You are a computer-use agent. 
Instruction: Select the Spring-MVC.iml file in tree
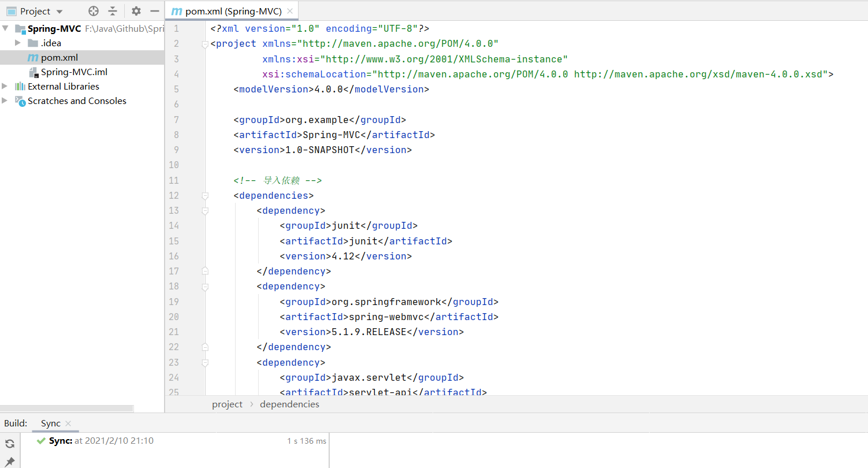pyautogui.click(x=74, y=72)
